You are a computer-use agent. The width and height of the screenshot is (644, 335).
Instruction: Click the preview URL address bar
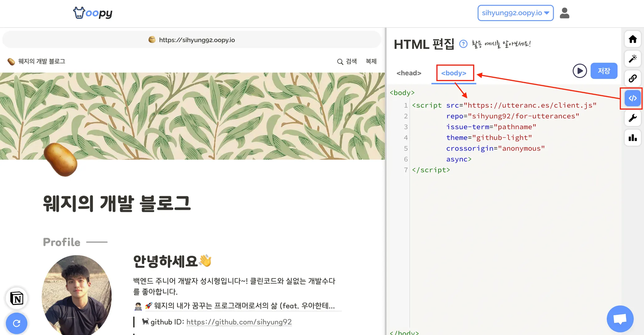(x=192, y=40)
